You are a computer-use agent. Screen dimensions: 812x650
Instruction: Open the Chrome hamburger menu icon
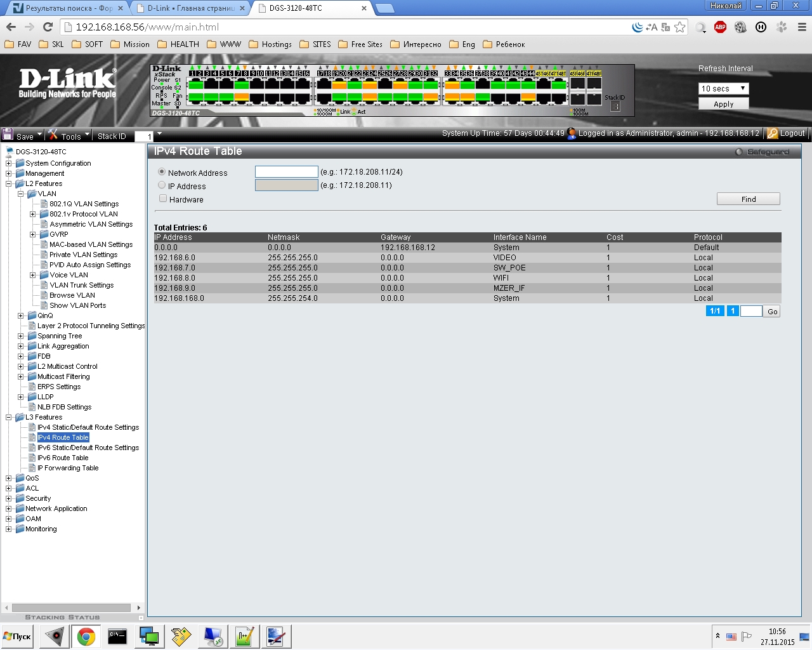tap(802, 27)
